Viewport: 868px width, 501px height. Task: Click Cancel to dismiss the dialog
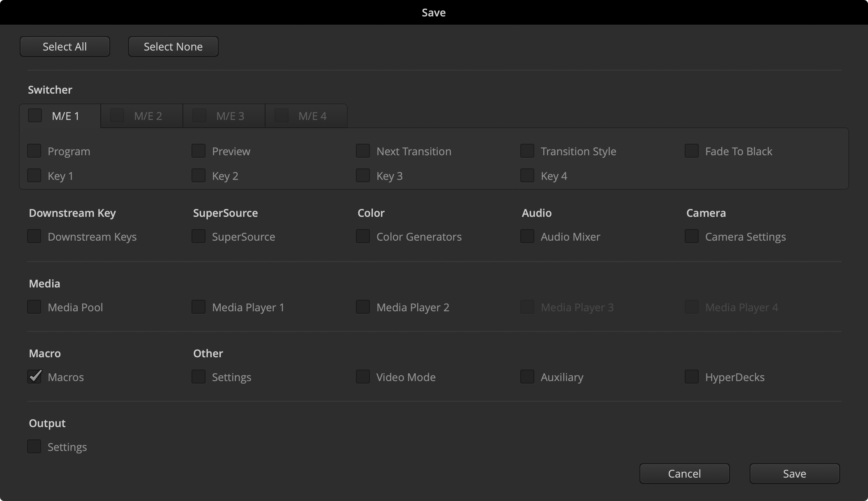684,474
